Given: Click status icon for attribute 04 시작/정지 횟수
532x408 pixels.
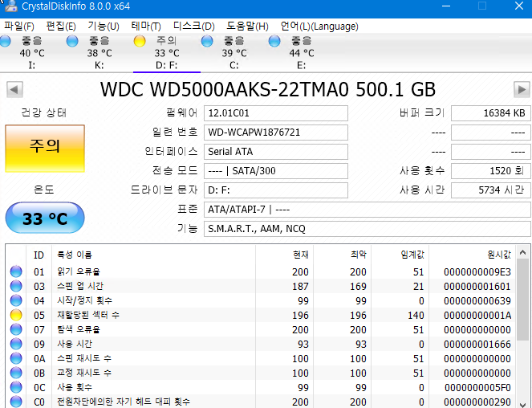Looking at the screenshot, I should [16, 300].
